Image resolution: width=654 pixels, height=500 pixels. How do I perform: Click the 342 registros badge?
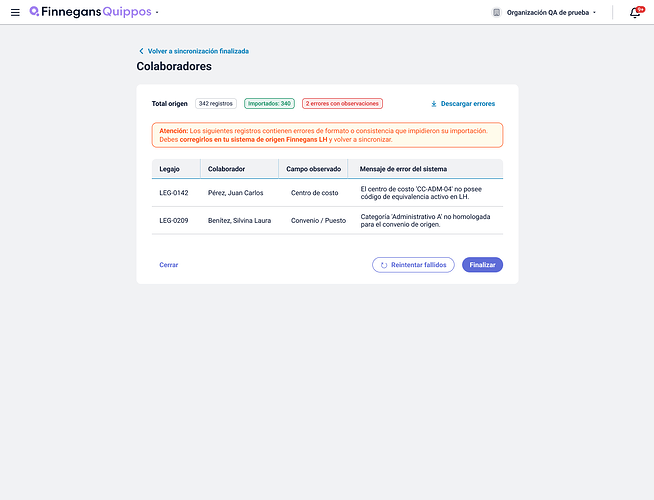(x=216, y=103)
